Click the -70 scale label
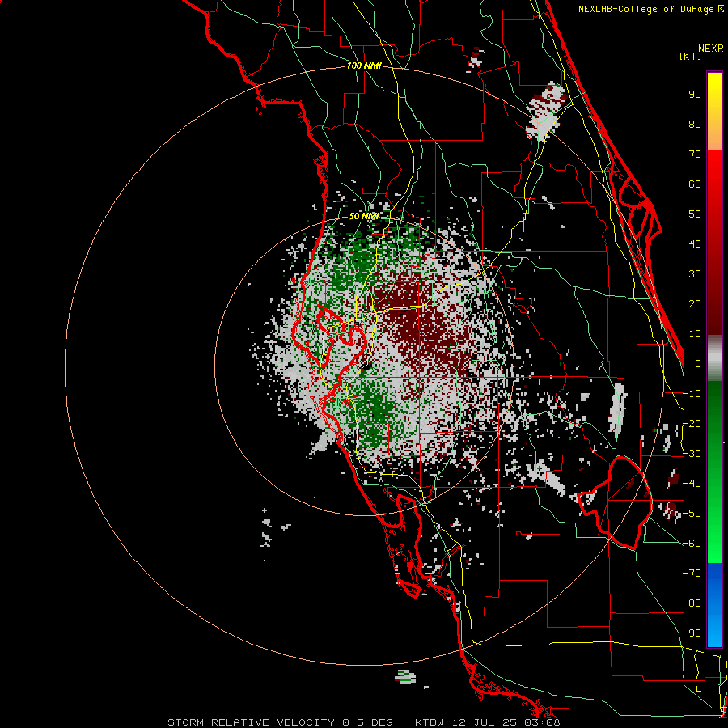This screenshot has height=728, width=728. click(692, 574)
